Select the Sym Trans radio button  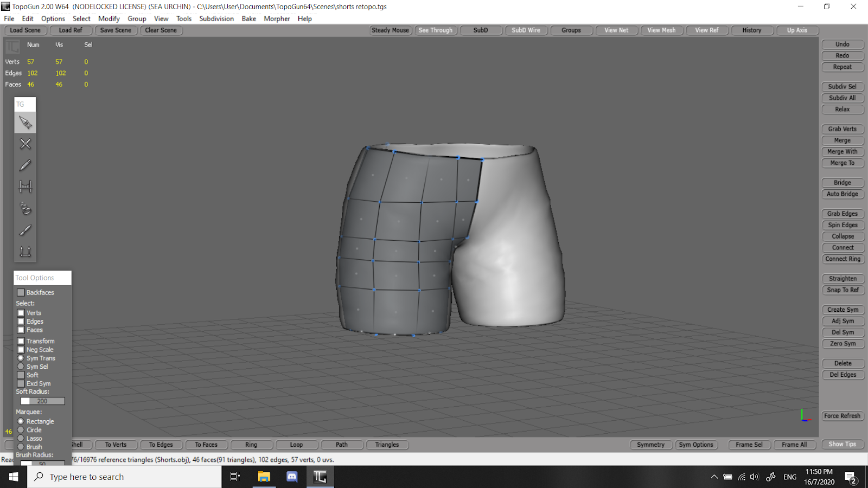[21, 358]
